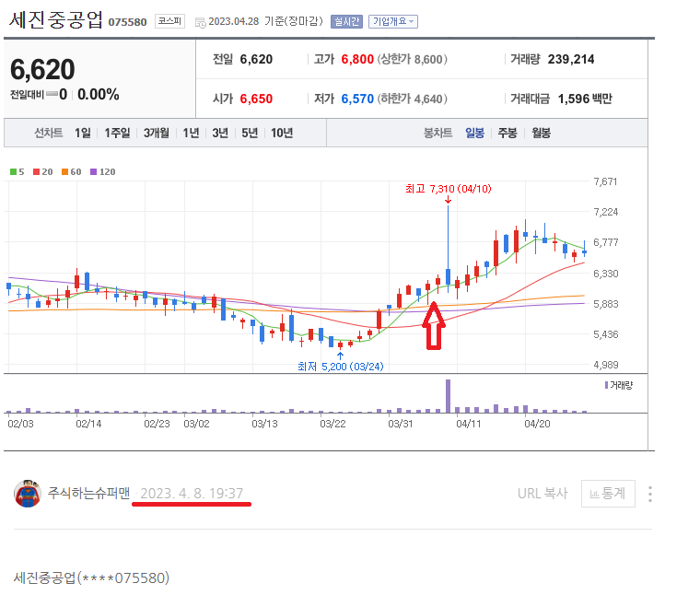The height and width of the screenshot is (595, 700).
Task: Click the 코스피 market label
Action: (169, 21)
